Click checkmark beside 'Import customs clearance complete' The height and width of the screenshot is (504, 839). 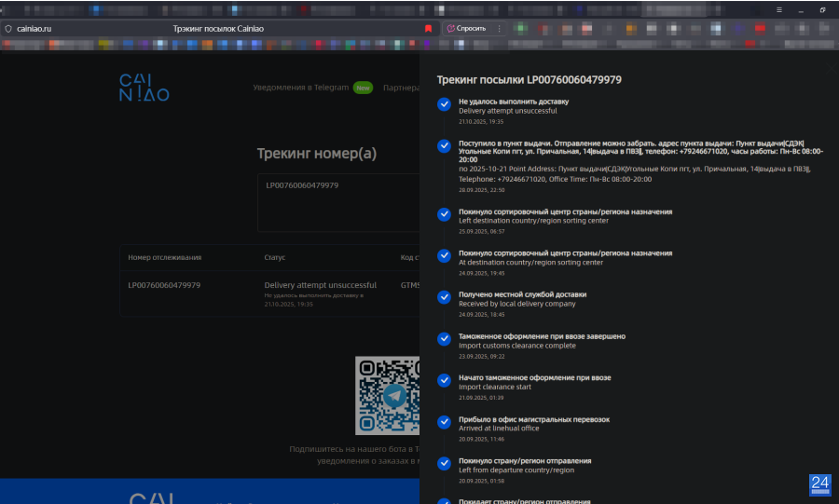(444, 339)
